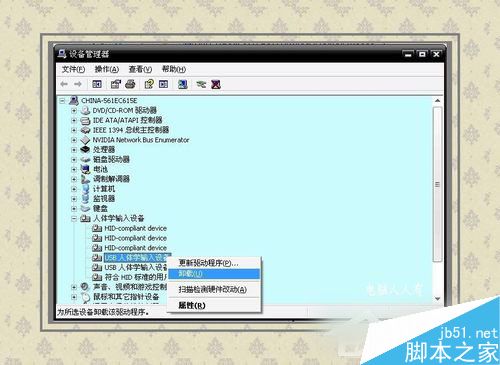Expand the DVD/CD-ROM 驱动器 node
500x365 pixels.
[74, 110]
